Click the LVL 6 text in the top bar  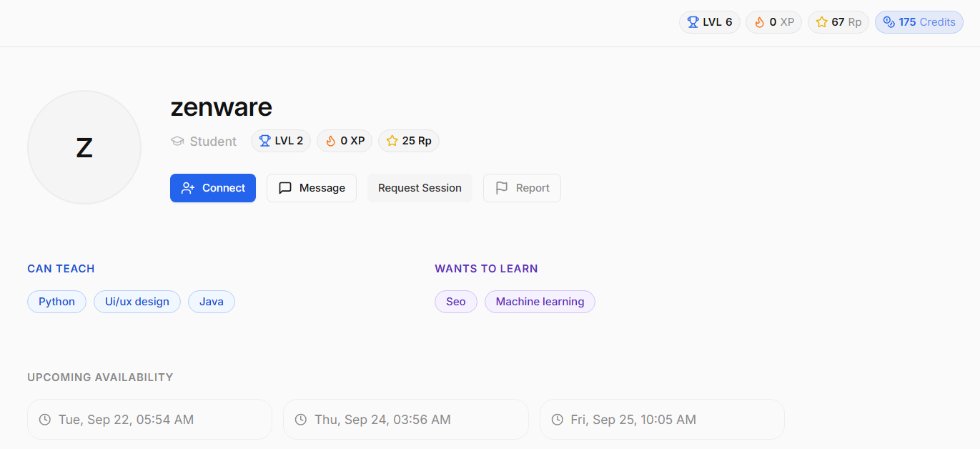pyautogui.click(x=718, y=22)
